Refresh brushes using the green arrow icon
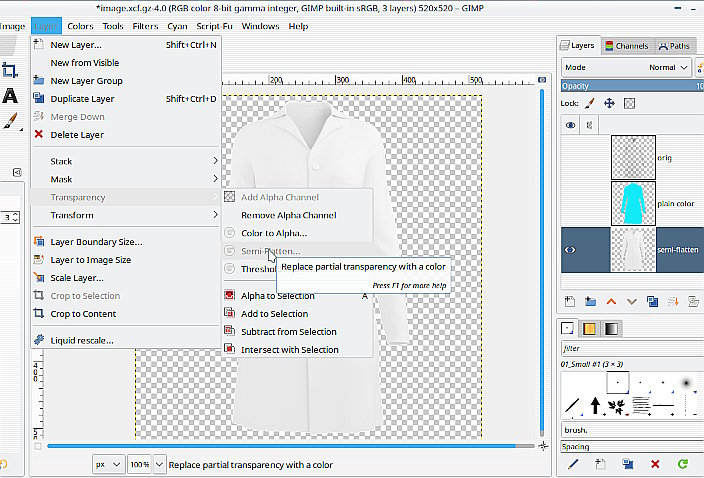The image size is (704, 478). (682, 464)
